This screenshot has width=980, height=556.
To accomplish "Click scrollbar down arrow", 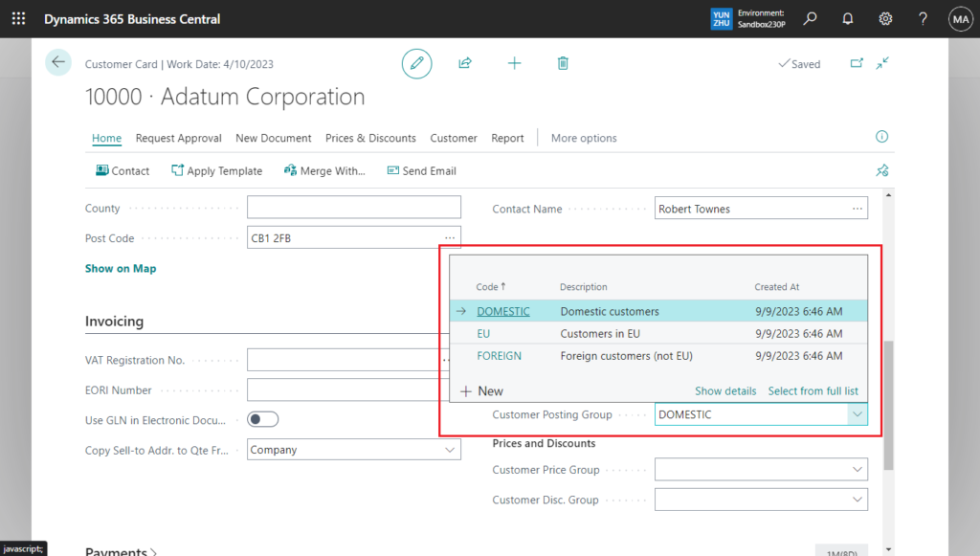I will coord(888,549).
